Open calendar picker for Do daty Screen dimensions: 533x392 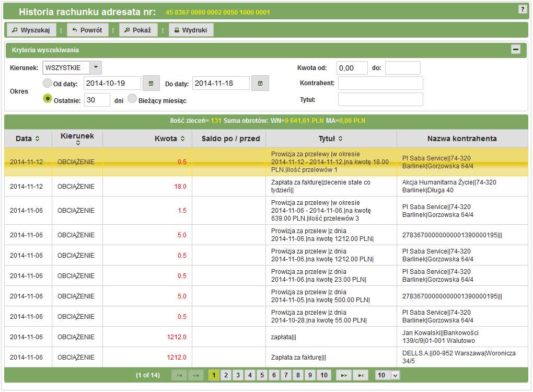point(260,83)
